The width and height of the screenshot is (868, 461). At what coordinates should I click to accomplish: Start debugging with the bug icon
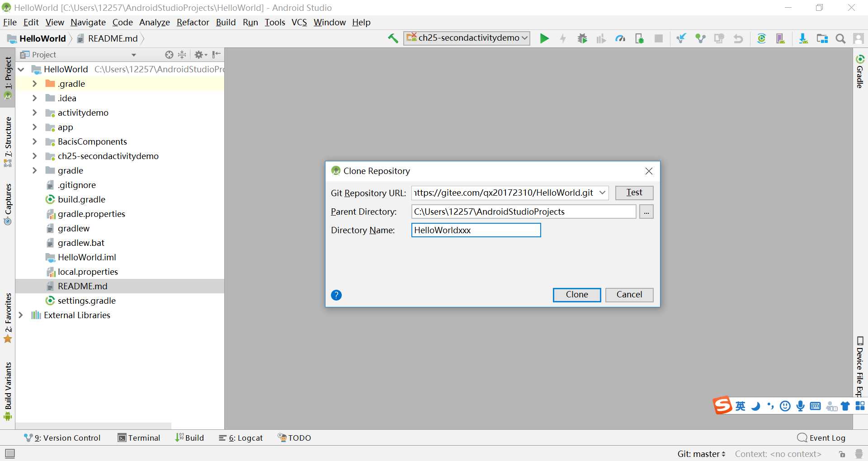pos(582,38)
